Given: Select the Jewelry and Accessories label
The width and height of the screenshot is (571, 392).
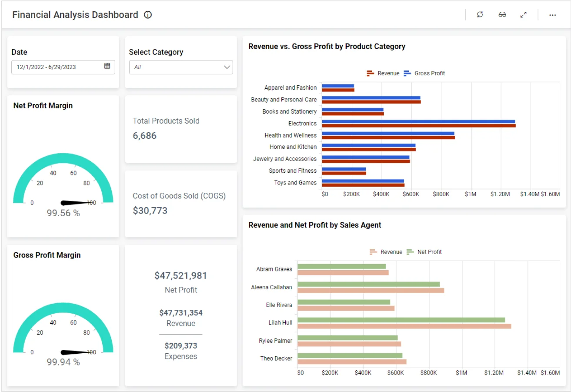Looking at the screenshot, I should [x=285, y=159].
